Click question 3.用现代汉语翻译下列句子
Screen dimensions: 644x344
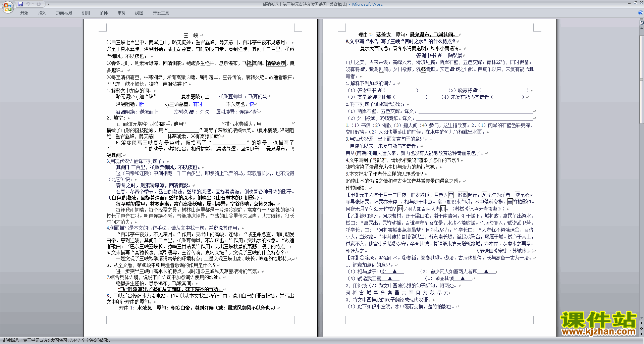point(136,161)
